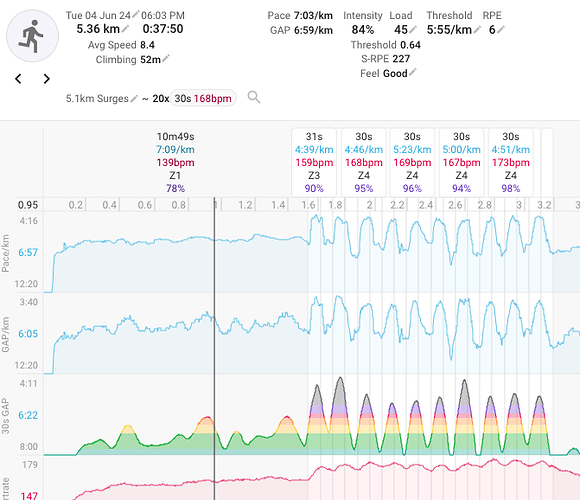Image resolution: width=580 pixels, height=500 pixels.
Task: Click the running activity type icon
Action: 33,36
